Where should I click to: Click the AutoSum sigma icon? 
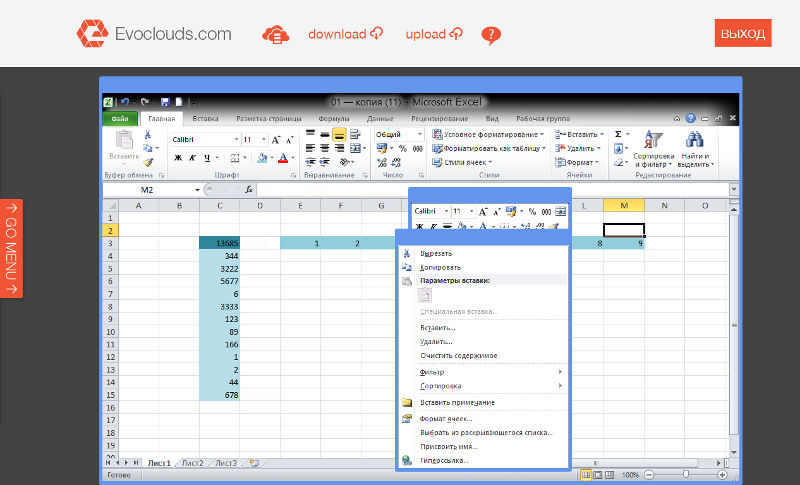tap(618, 134)
